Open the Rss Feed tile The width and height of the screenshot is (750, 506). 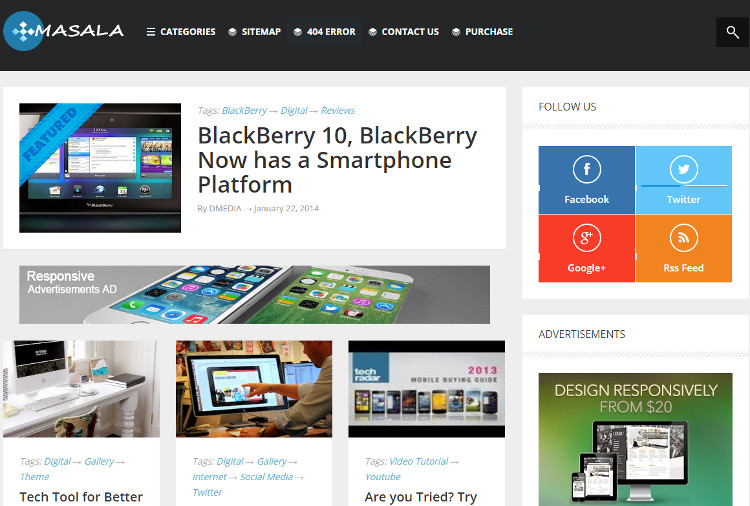(x=684, y=248)
